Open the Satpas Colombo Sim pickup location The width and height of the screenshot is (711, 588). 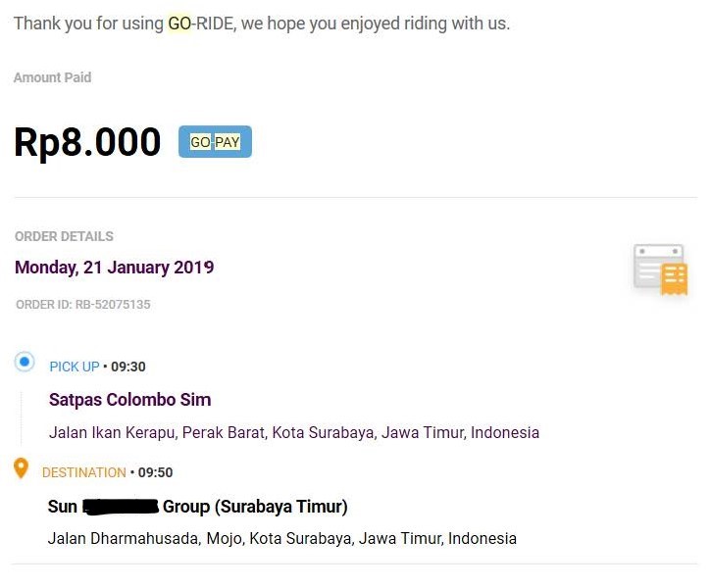[129, 400]
